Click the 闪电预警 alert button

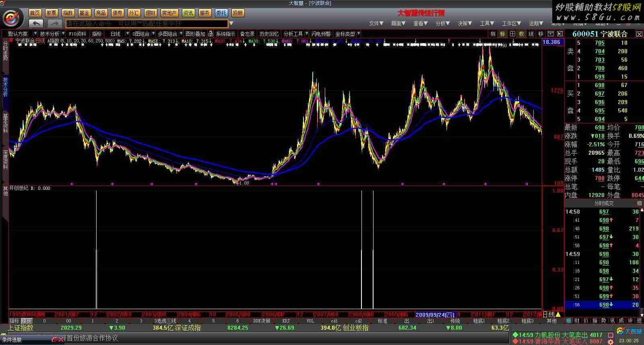[321, 34]
